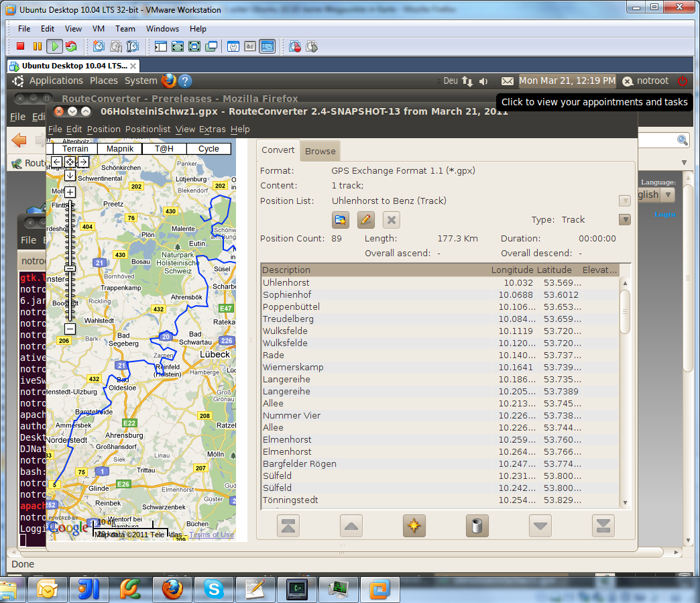Click the new position star button
The width and height of the screenshot is (700, 603).
(x=414, y=526)
